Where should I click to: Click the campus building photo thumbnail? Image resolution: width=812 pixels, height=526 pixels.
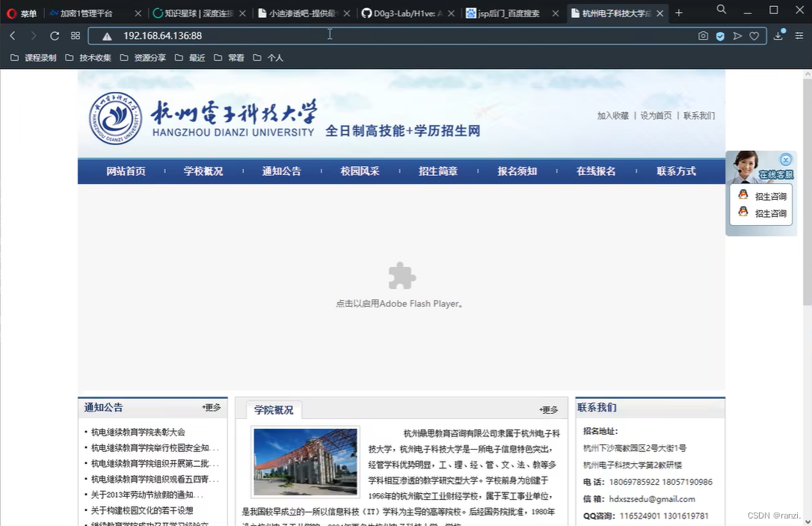(x=306, y=462)
